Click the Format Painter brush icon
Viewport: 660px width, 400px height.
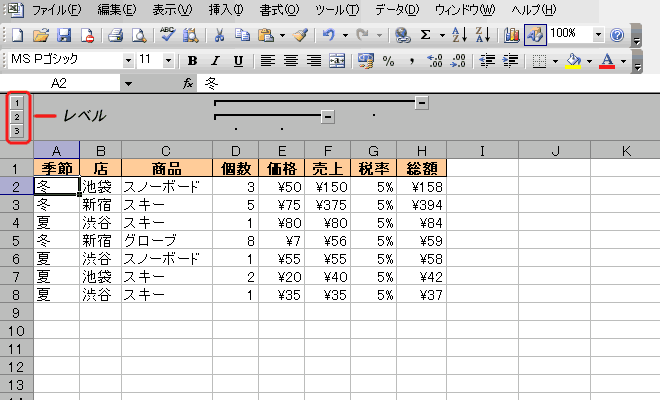(301, 35)
